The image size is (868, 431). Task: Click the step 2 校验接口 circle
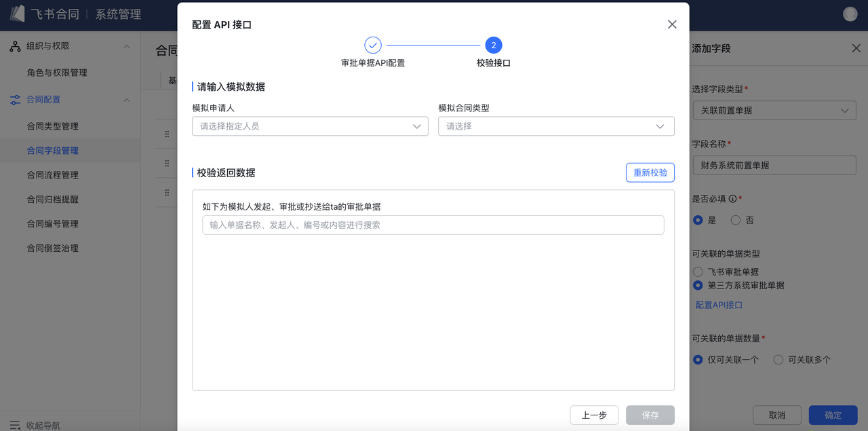(x=493, y=45)
